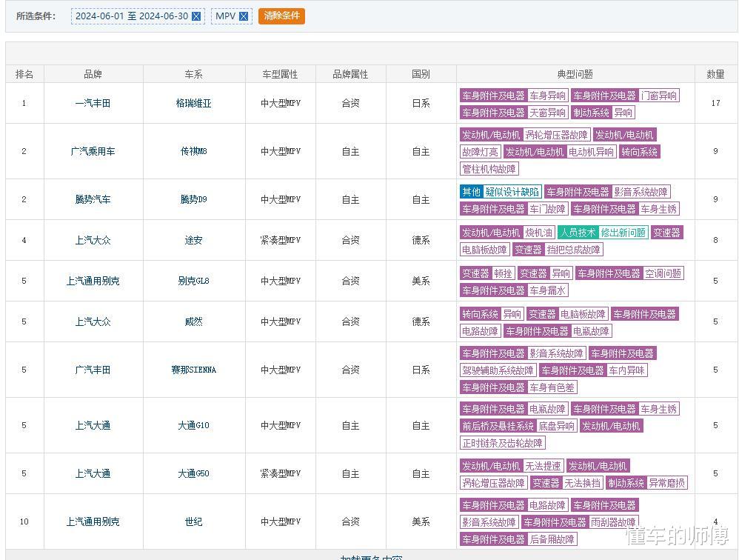Open the 一汽丰田 brand link
Viewport: 739px width, 560px height.
click(x=93, y=103)
